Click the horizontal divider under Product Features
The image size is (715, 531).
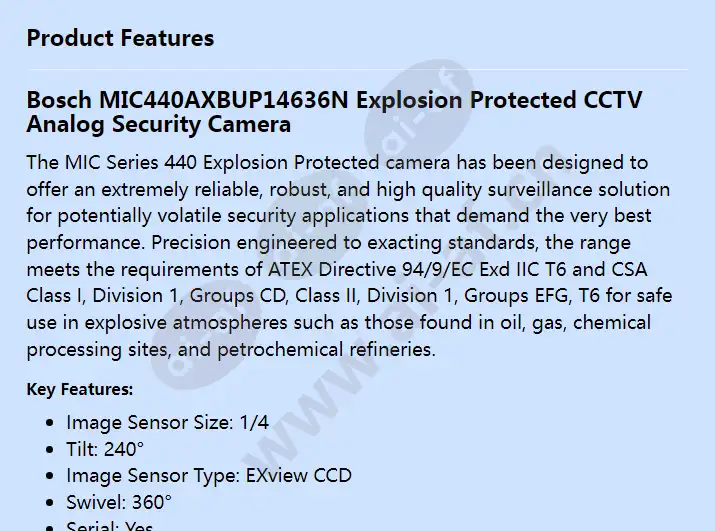(357, 69)
